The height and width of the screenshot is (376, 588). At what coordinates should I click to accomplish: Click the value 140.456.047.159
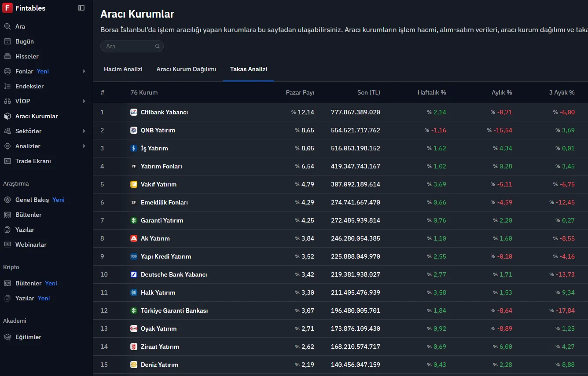(x=356, y=365)
